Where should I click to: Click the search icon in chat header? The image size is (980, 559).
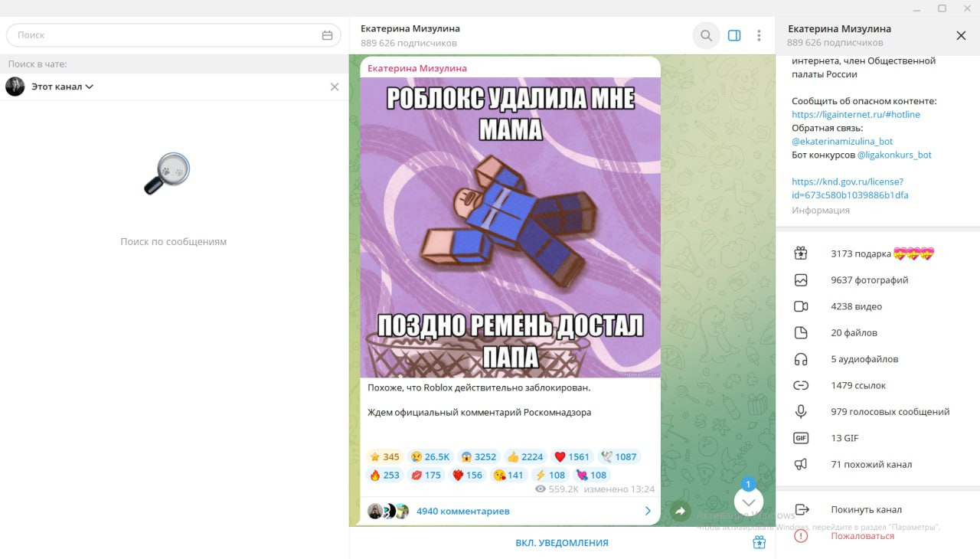click(706, 35)
